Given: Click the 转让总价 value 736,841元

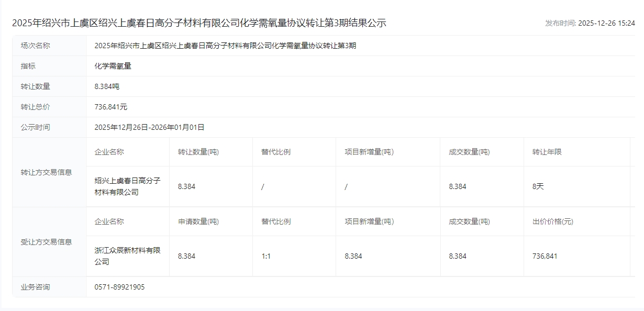Looking at the screenshot, I should click(110, 107).
